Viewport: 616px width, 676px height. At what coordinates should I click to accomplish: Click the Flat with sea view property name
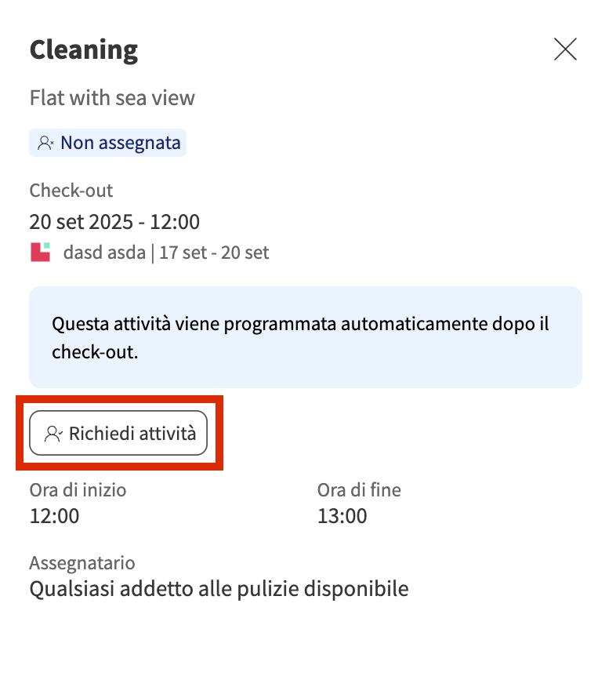point(112,98)
